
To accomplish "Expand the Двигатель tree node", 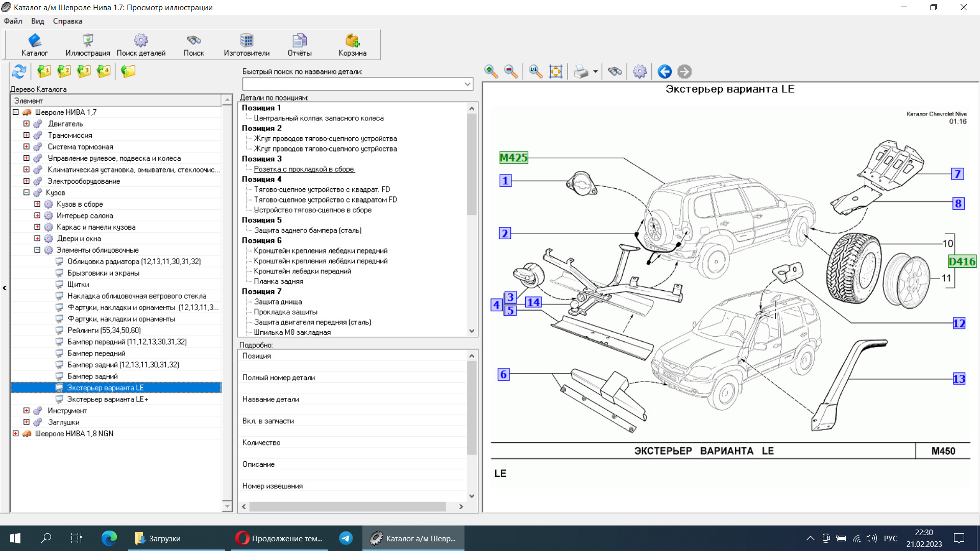I will 27,123.
